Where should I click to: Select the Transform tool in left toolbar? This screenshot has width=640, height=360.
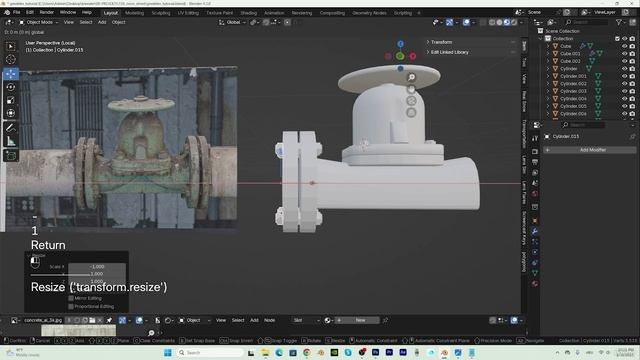(x=11, y=113)
